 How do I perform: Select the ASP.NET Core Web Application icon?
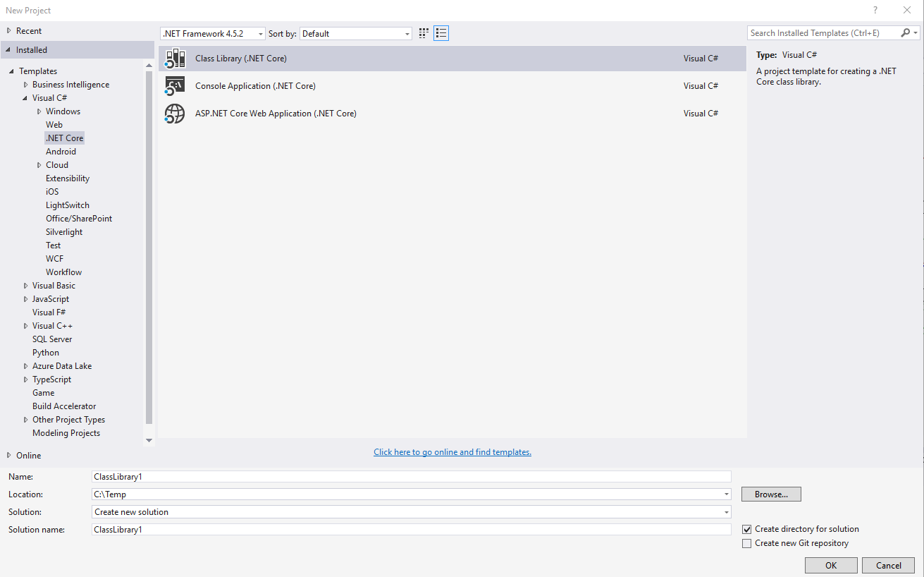point(175,114)
